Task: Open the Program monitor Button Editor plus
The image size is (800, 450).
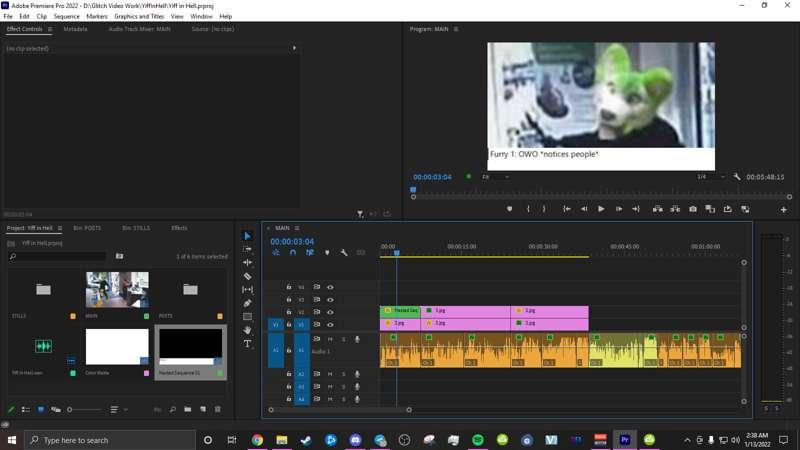Action: 784,209
